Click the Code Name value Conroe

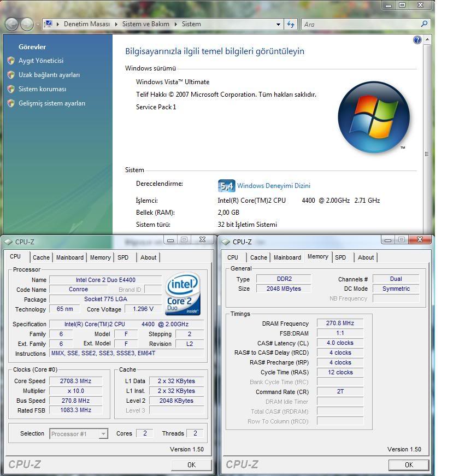coord(78,289)
